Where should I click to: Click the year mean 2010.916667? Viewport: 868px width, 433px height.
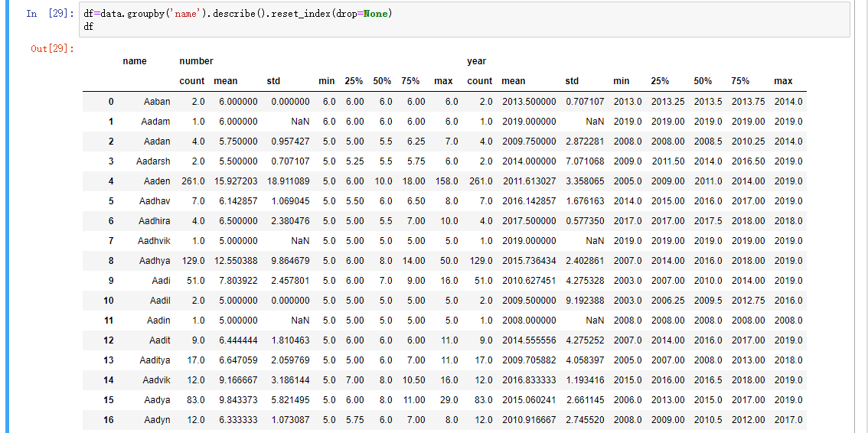530,420
